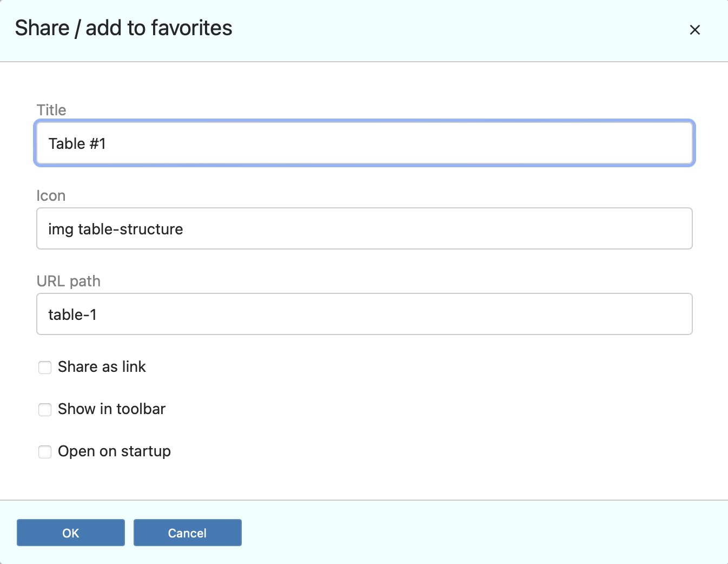Cancel the favorites dialog

coord(187,533)
